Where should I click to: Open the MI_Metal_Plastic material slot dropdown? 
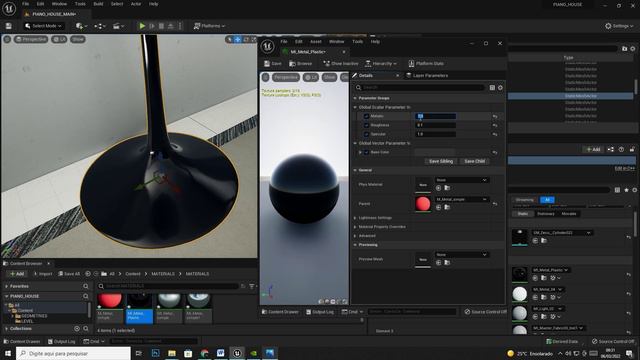(551, 270)
